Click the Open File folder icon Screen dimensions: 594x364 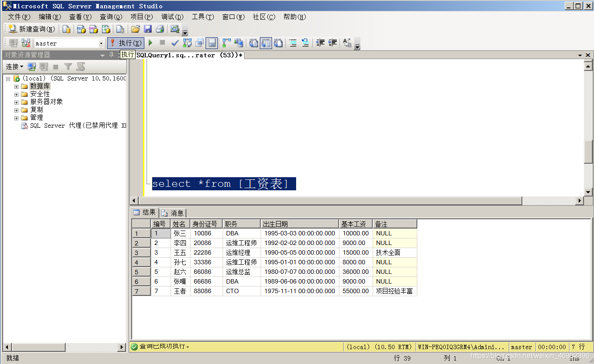[x=136, y=29]
